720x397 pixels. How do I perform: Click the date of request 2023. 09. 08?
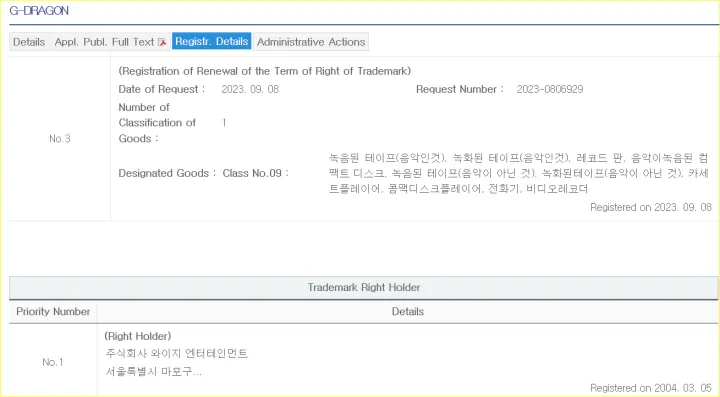[250, 89]
